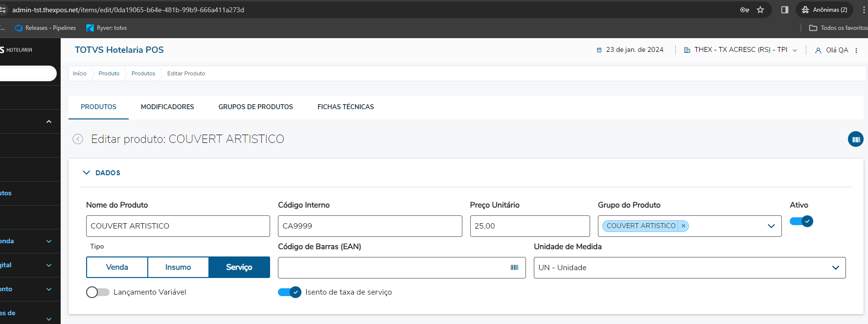Click the barcode scan icon in EAN field
The width and height of the screenshot is (868, 324).
click(x=514, y=268)
